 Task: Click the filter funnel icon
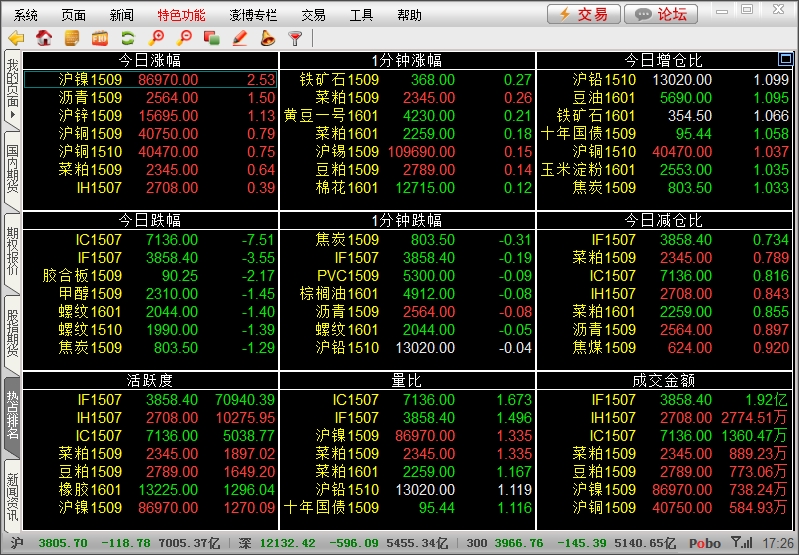(x=295, y=38)
